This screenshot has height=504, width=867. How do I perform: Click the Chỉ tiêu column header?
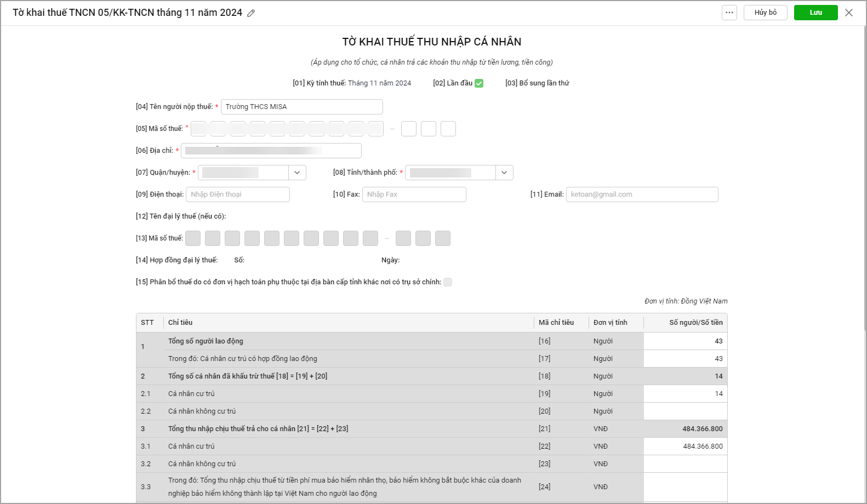(180, 323)
